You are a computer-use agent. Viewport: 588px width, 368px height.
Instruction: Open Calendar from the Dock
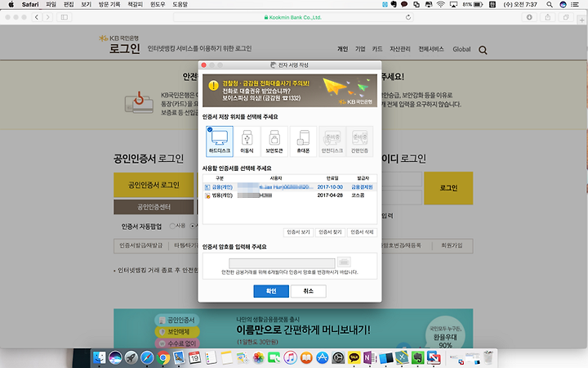point(194,357)
